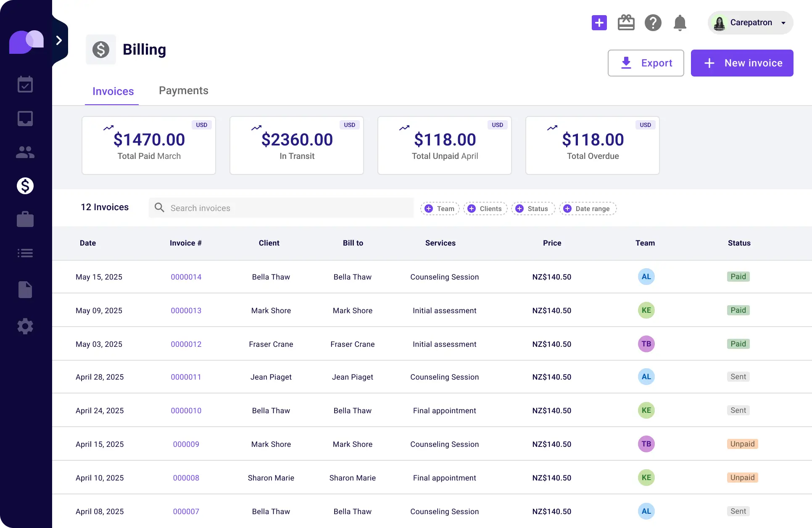
Task: Open the settings gear in sidebar
Action: [25, 326]
